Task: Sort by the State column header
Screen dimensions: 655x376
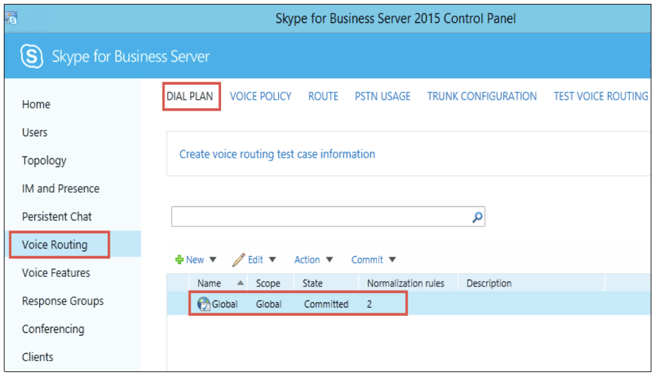Action: (x=312, y=283)
